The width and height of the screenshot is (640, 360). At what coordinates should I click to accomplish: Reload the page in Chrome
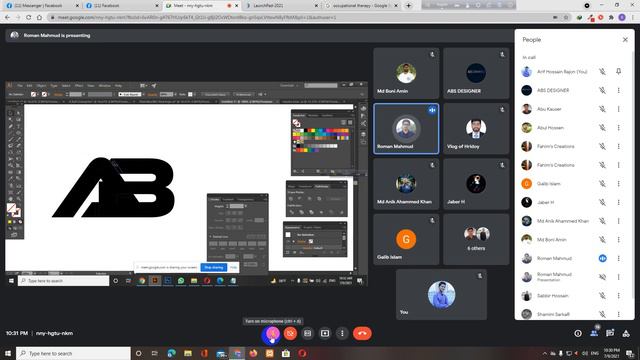pyautogui.click(x=29, y=18)
